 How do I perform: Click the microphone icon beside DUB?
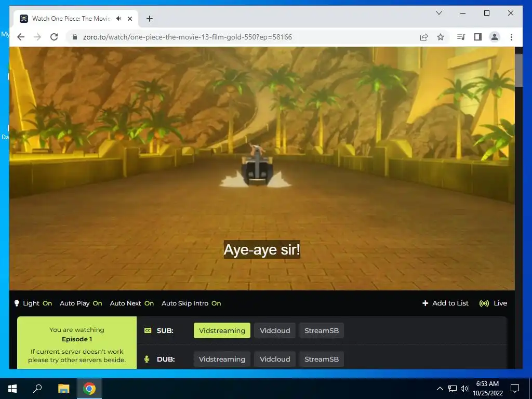tap(147, 359)
